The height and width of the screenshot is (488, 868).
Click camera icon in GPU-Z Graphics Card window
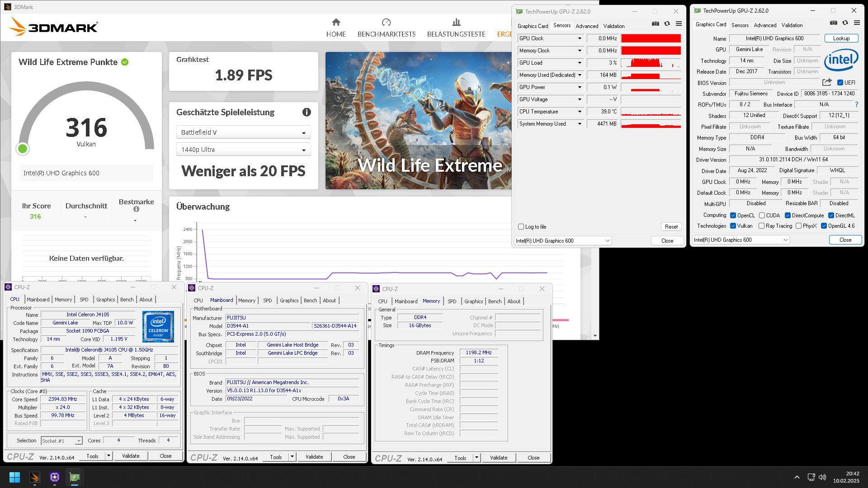pos(833,23)
